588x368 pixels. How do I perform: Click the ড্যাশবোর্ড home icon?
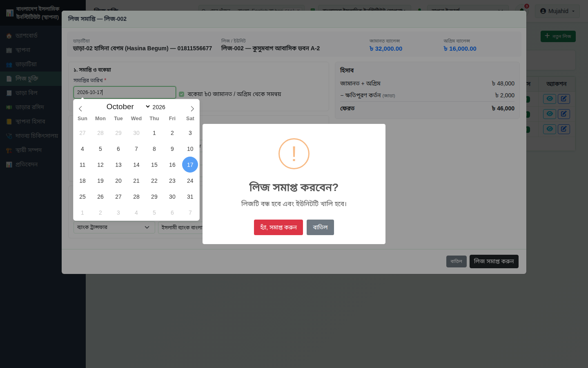pyautogui.click(x=9, y=36)
